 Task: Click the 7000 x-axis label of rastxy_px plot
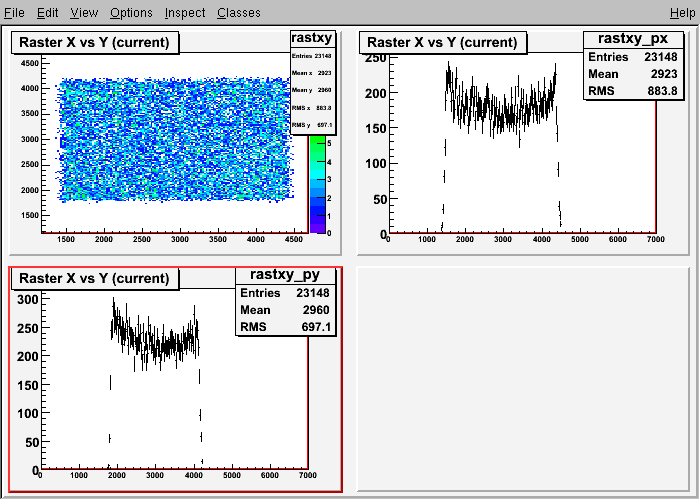(x=655, y=239)
